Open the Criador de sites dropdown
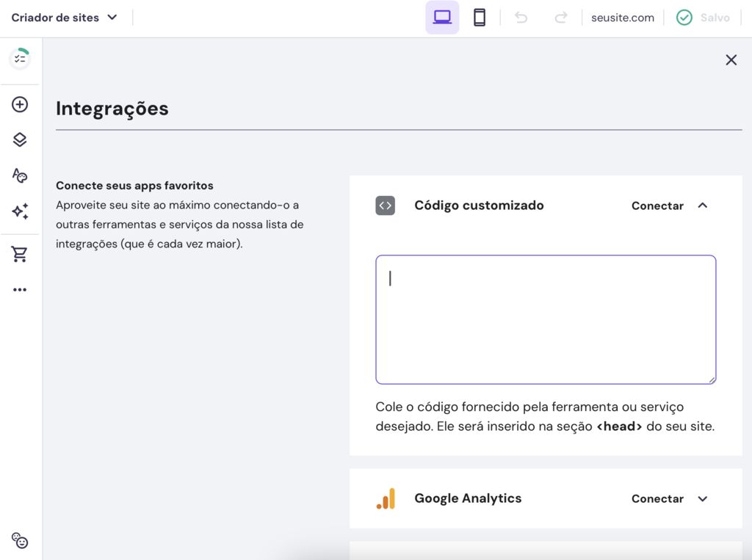This screenshot has width=752, height=560. pos(65,17)
